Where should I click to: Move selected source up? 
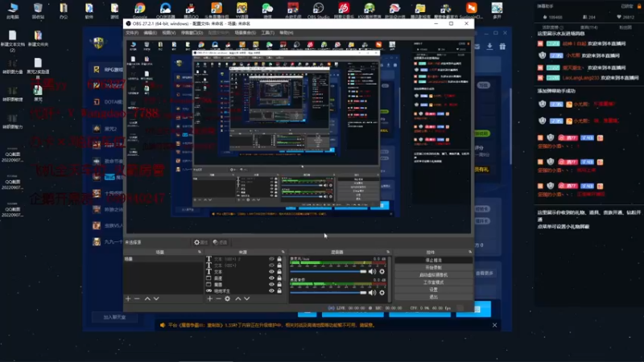tap(238, 298)
